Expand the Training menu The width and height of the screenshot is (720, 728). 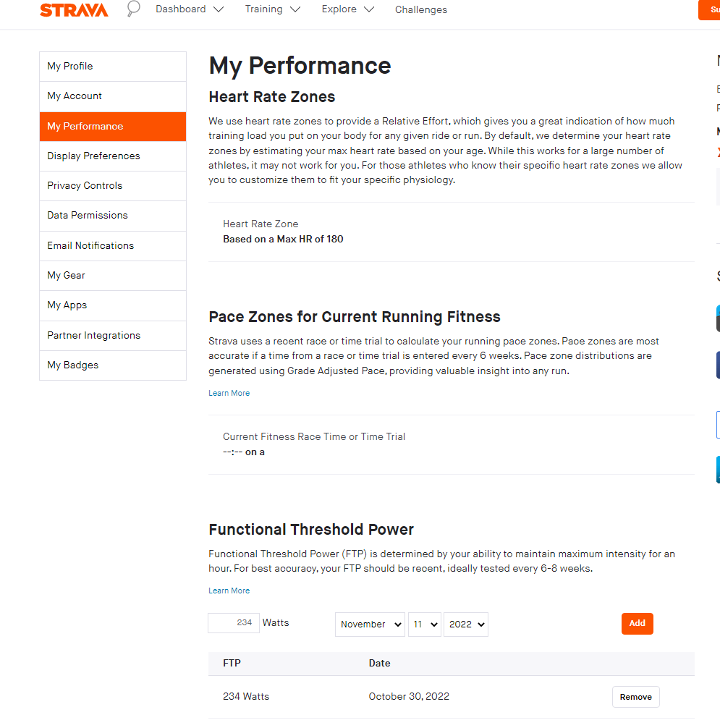pos(272,9)
